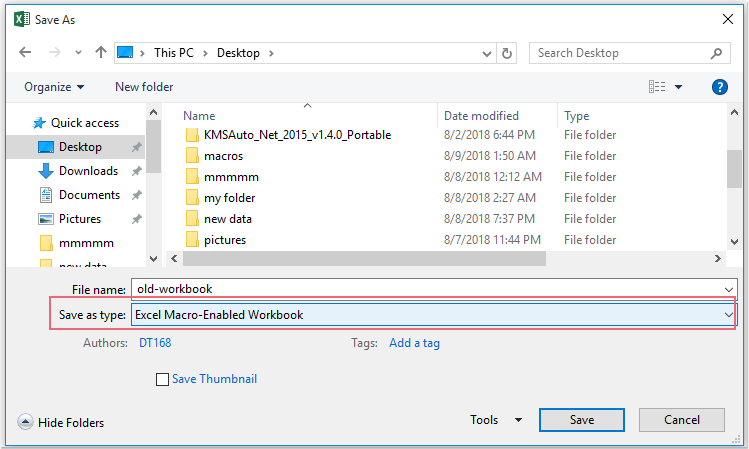The height and width of the screenshot is (449, 749).
Task: Select the Documents item in sidebar
Action: [89, 195]
